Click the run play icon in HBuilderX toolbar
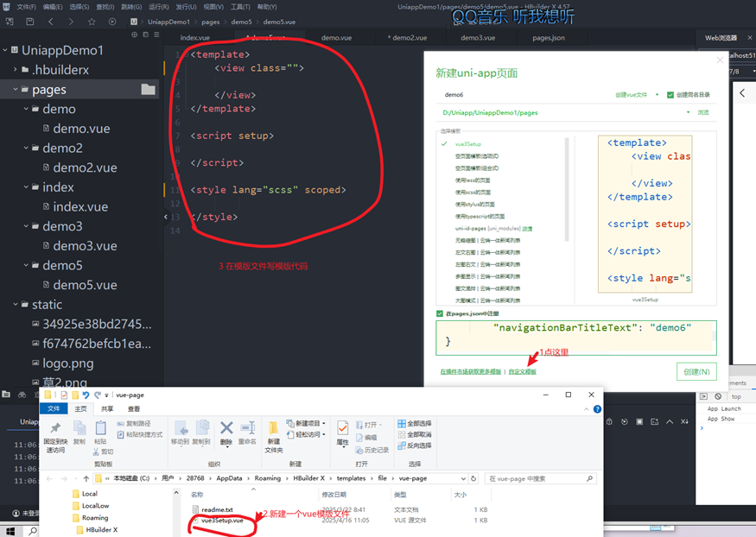This screenshot has width=756, height=537. 112,22
